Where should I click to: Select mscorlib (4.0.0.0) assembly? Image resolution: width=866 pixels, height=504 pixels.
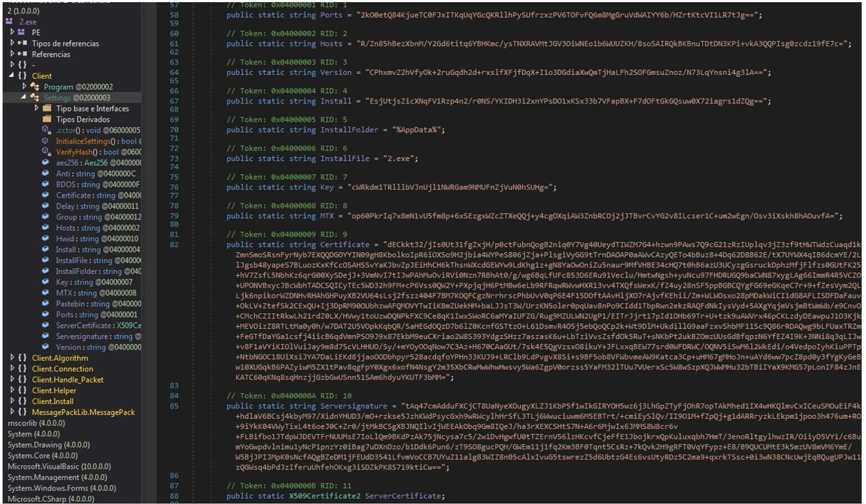pyautogui.click(x=36, y=423)
